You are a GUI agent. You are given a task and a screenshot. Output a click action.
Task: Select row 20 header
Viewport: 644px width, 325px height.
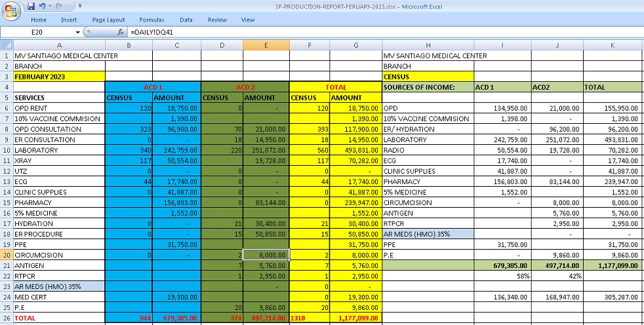7,255
